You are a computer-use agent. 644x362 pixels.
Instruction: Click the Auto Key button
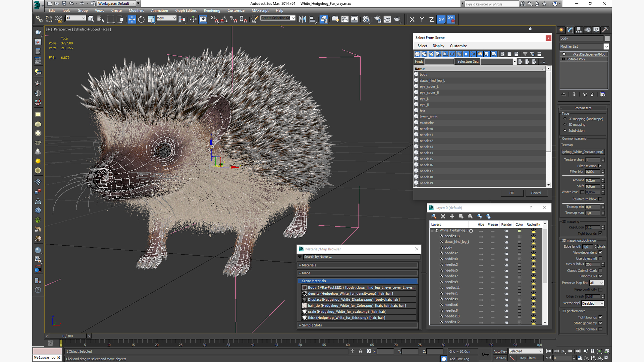pyautogui.click(x=500, y=352)
